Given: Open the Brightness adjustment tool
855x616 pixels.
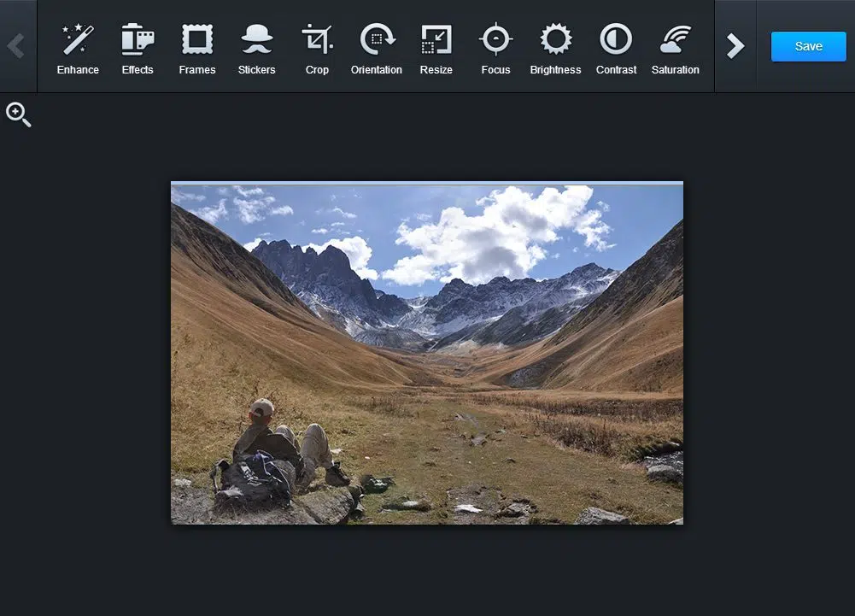Looking at the screenshot, I should coord(555,40).
